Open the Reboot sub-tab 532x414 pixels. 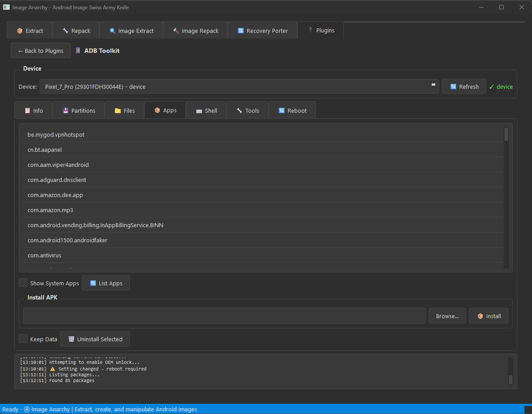click(x=292, y=110)
